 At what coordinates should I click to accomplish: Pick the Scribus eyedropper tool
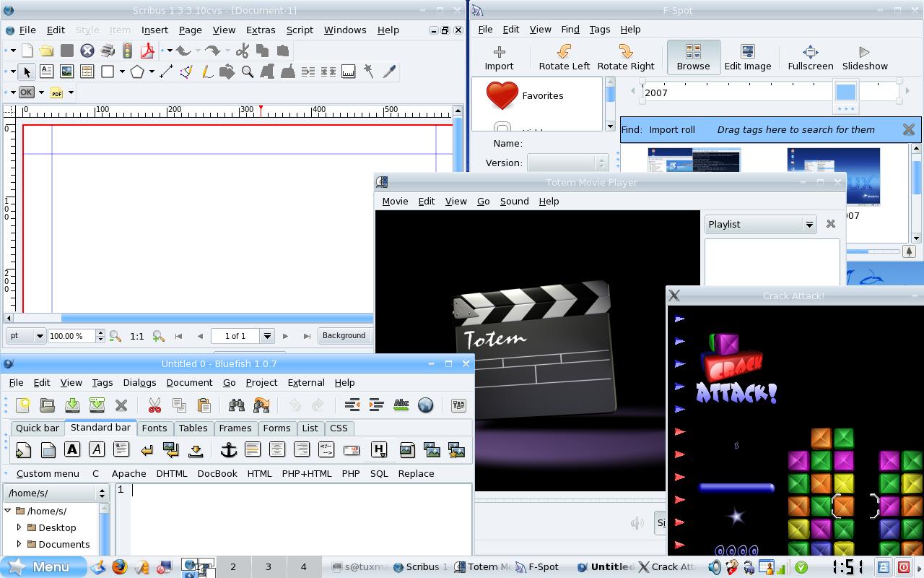point(389,72)
